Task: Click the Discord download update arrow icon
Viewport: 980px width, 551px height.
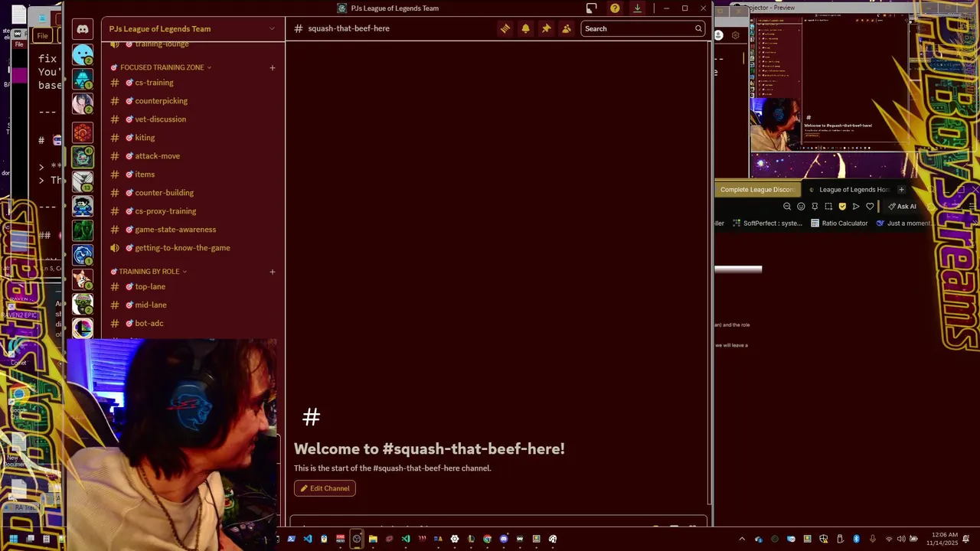Action: (637, 8)
